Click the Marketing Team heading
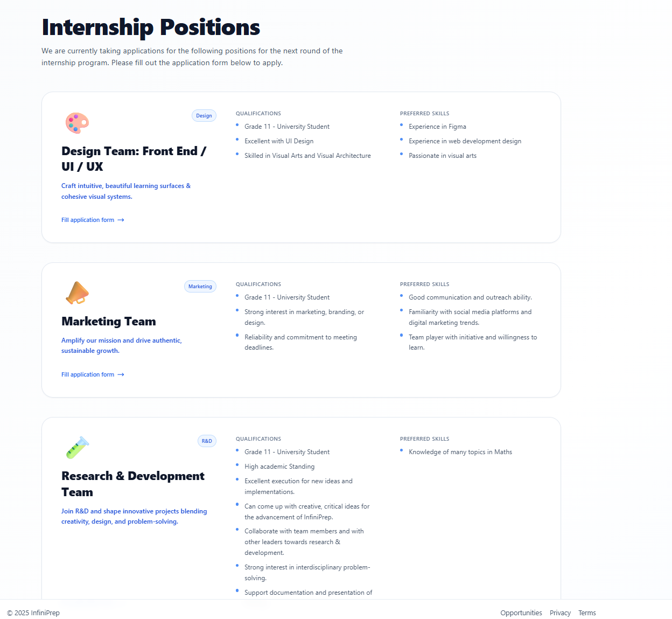Image resolution: width=672 pixels, height=619 pixels. (109, 322)
